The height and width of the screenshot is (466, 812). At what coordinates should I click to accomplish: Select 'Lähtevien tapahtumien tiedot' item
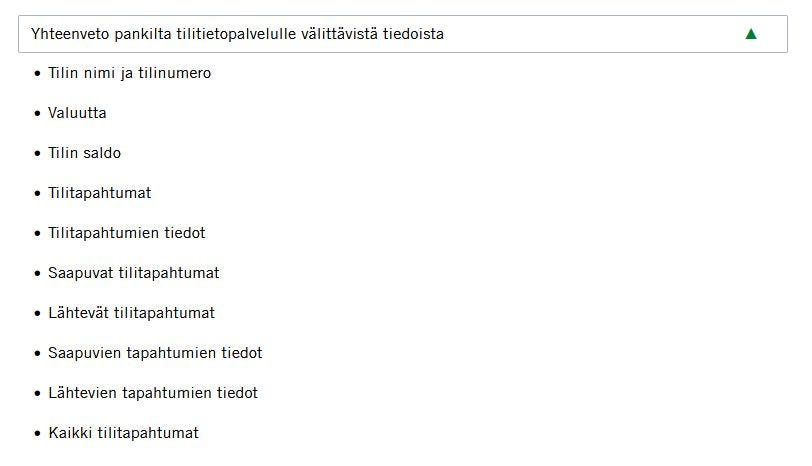coord(152,393)
